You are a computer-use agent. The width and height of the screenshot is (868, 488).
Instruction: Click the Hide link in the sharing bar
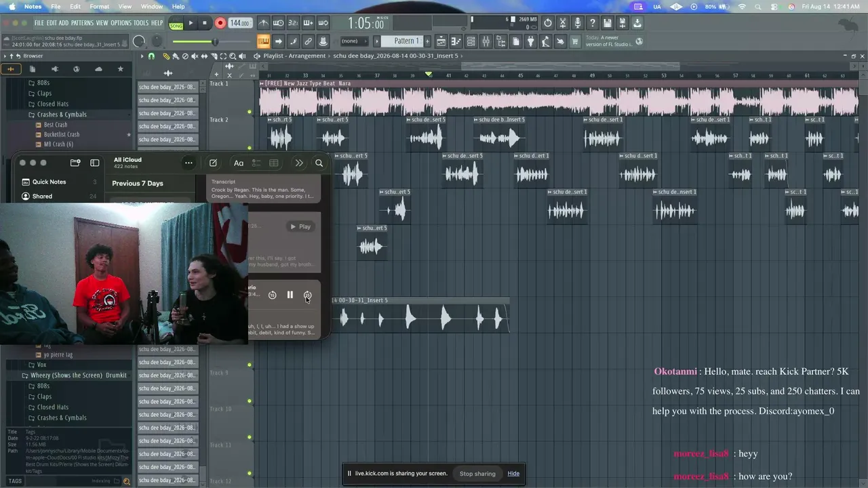pos(513,474)
